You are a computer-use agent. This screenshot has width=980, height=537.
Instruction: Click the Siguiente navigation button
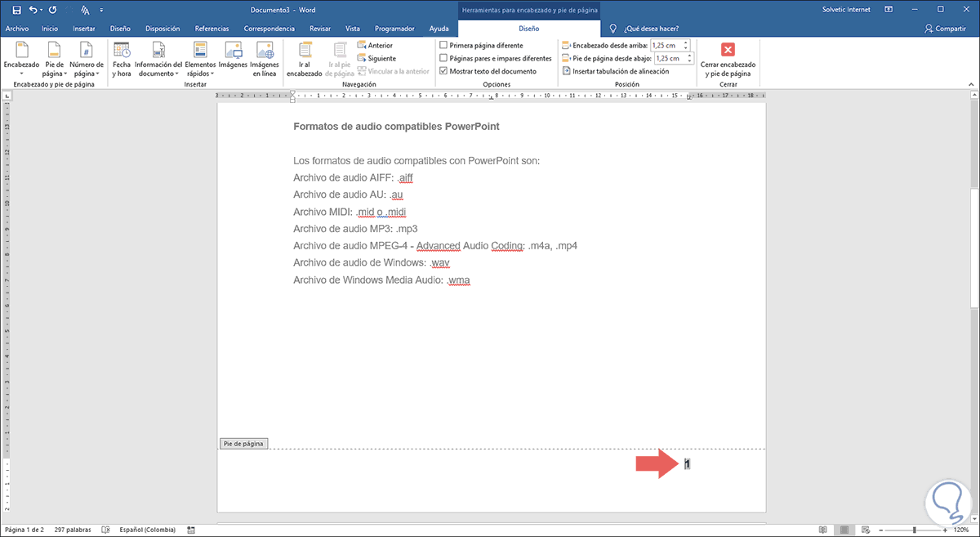[376, 58]
